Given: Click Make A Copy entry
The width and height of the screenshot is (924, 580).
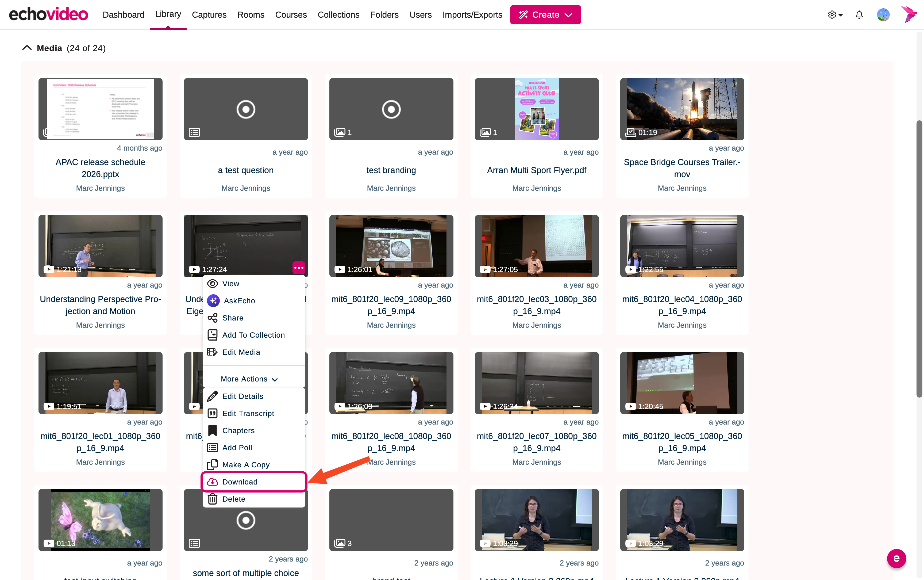Looking at the screenshot, I should (254, 464).
